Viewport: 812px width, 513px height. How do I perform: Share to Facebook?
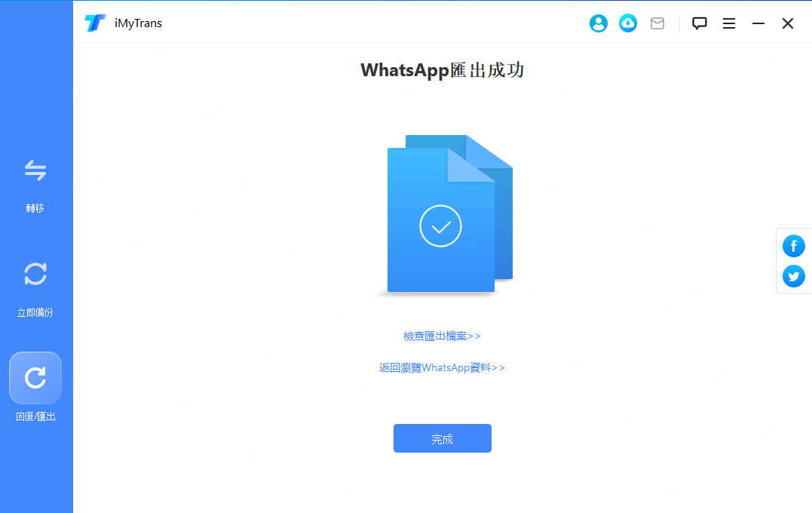793,245
